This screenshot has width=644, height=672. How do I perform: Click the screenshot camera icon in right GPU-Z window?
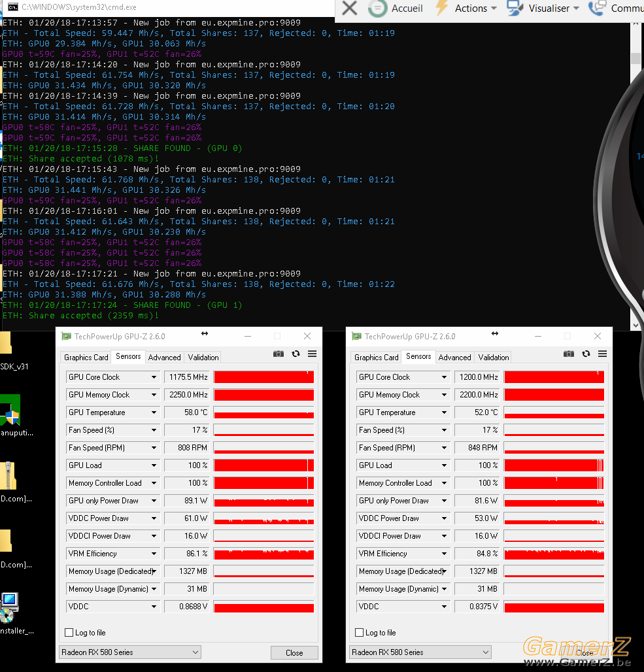(569, 354)
